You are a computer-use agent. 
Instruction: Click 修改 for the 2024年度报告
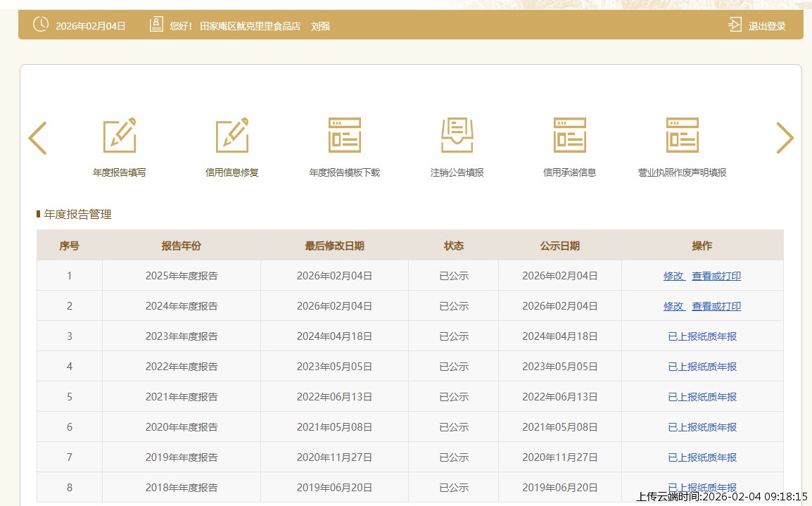(x=673, y=306)
